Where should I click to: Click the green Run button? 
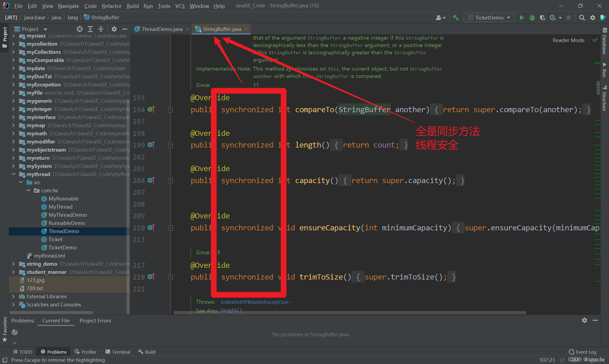tap(522, 18)
